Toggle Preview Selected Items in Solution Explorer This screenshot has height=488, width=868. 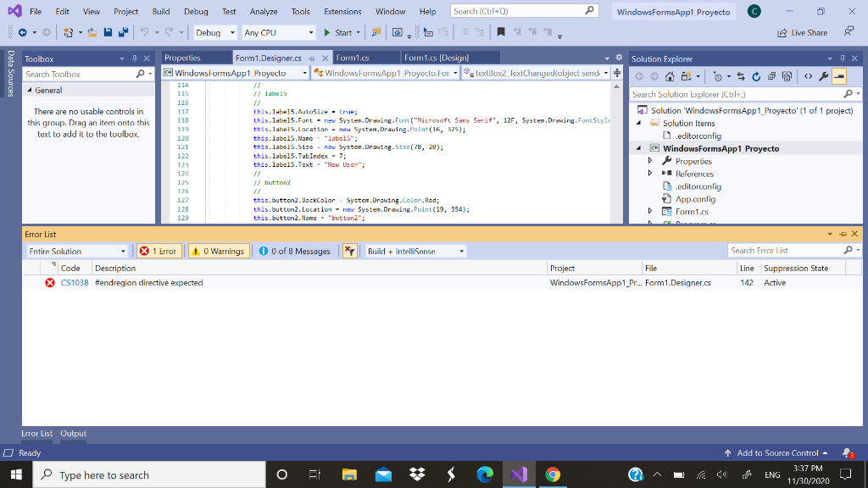point(839,76)
